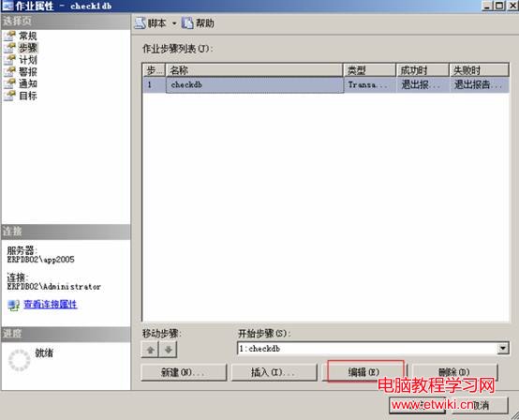The height and width of the screenshot is (420, 519).
Task: Sort by the 成功时 column header
Action: 423,70
